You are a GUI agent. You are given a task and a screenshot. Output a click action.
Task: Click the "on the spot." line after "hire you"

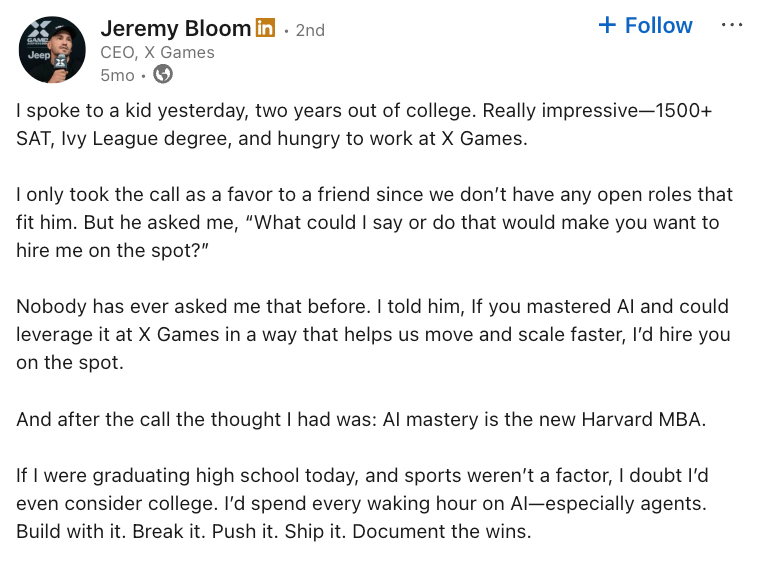click(x=70, y=363)
